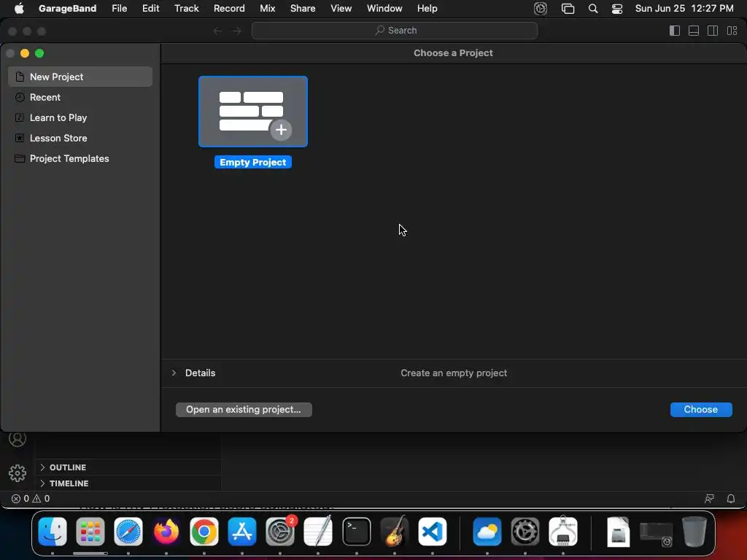Go back with VS Code back arrow
747x560 pixels.
tap(217, 31)
